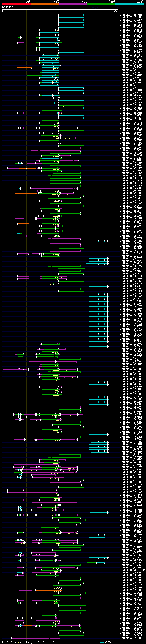Select hit UniRef100_B9IP45

coord(131,27)
